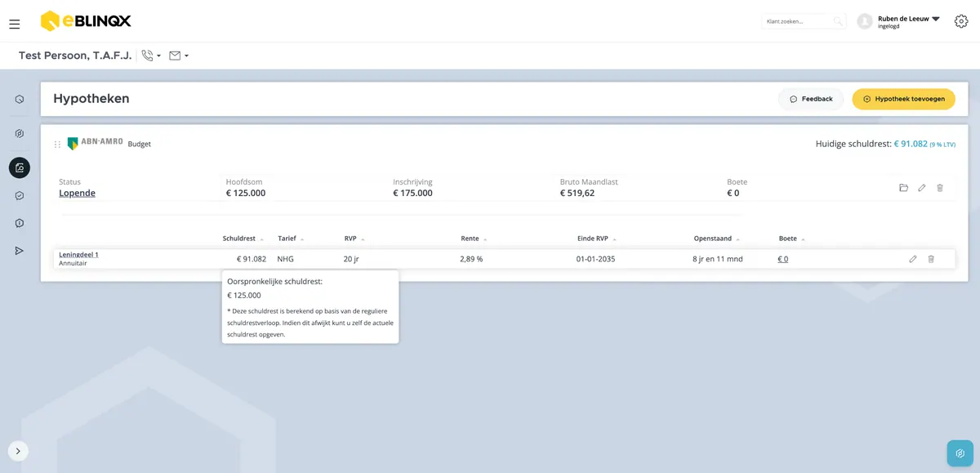
Task: Sort the loan parts by Openstaand column
Action: [716, 239]
